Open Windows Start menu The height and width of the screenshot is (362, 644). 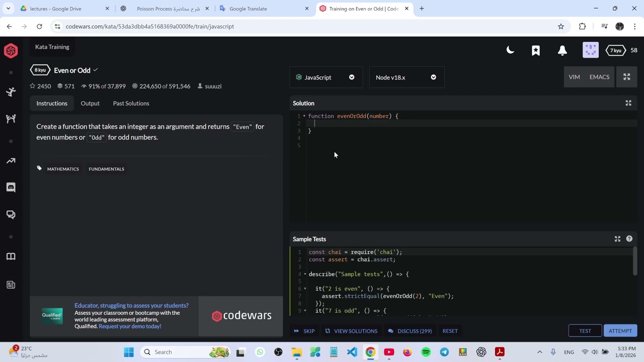[x=129, y=352]
